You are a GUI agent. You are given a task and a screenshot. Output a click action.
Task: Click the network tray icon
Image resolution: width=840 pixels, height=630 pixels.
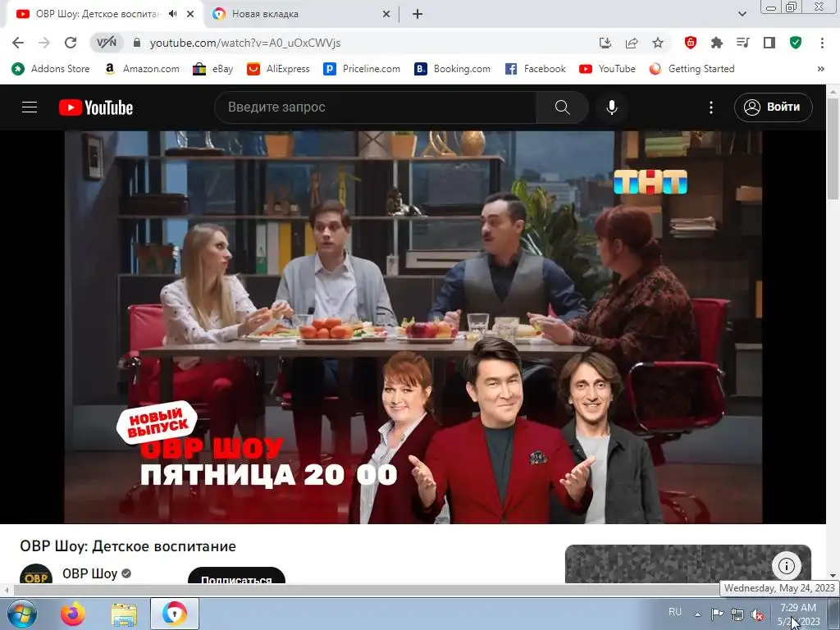click(x=737, y=614)
